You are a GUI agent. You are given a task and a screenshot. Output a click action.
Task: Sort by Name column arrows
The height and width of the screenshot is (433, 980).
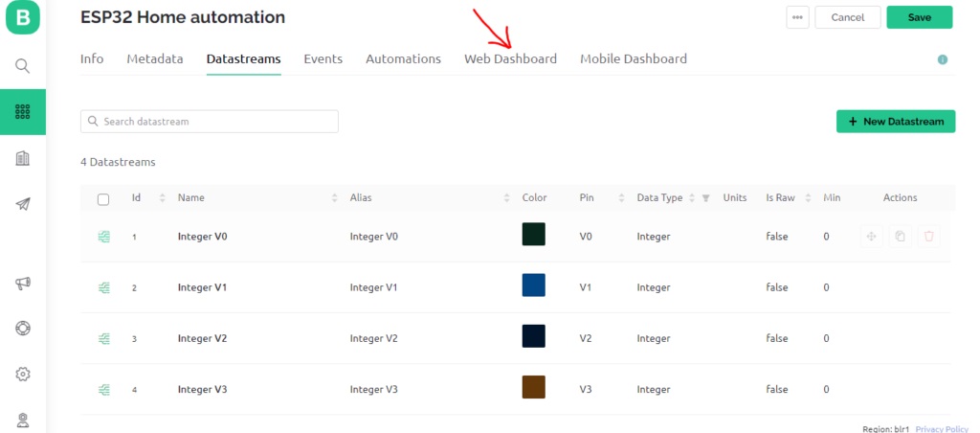334,197
